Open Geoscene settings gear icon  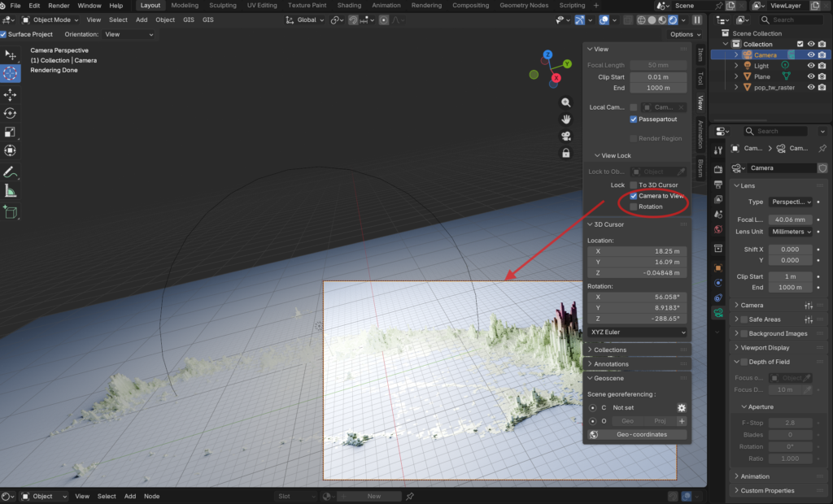click(x=682, y=408)
